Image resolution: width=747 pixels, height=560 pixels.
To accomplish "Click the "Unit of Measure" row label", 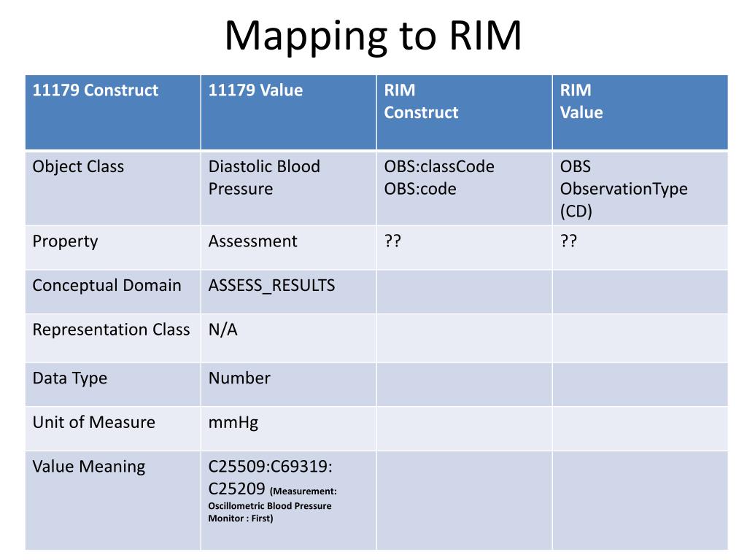I will click(94, 422).
